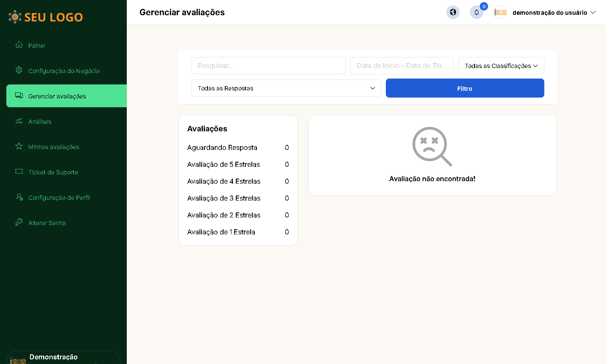Click the Painel home icon
Image resolution: width=606 pixels, height=364 pixels.
click(x=19, y=45)
